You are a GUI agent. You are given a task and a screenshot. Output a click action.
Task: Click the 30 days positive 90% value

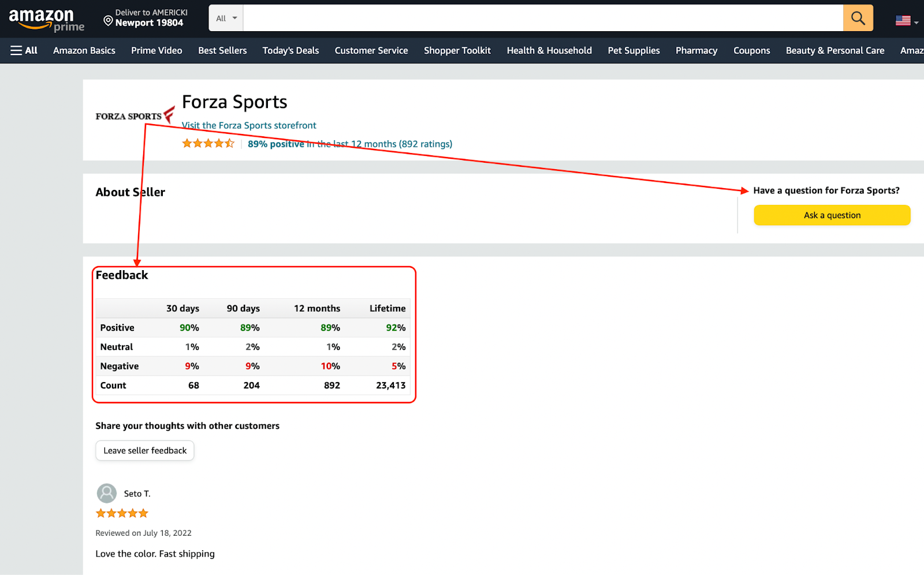[189, 327]
